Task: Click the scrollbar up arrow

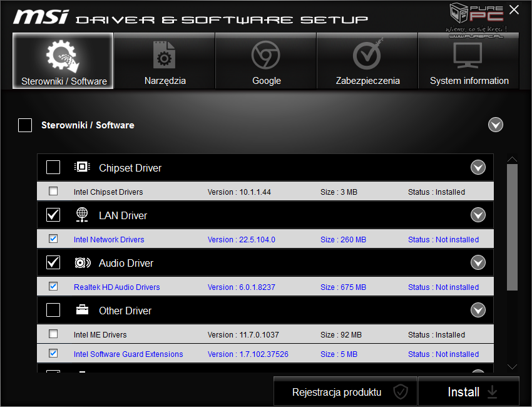Action: 513,159
